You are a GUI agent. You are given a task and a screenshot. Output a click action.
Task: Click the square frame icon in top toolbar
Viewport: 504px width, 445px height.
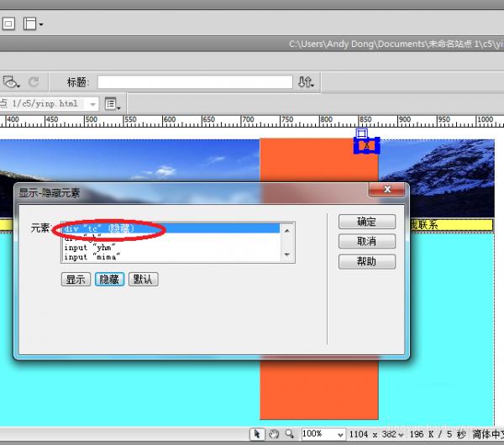8,24
